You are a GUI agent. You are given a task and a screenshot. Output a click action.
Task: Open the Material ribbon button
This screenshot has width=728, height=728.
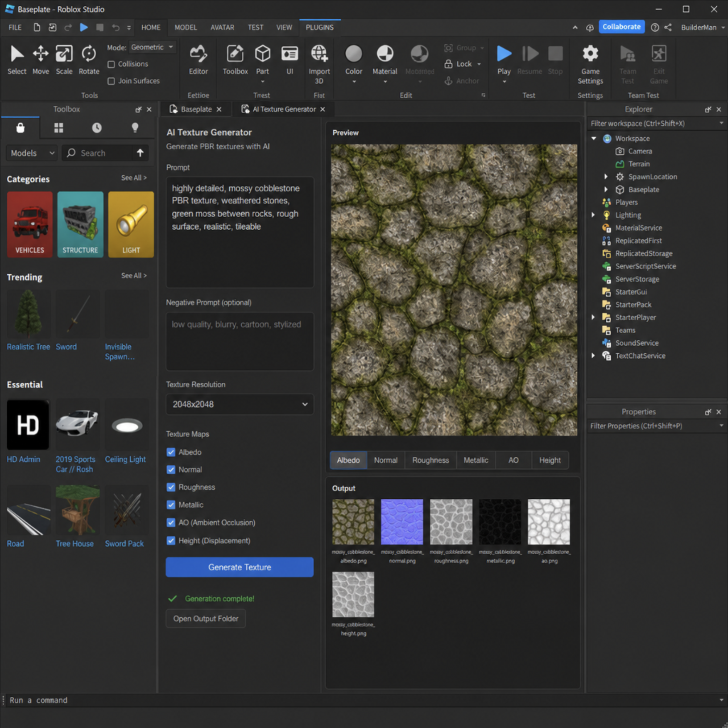click(x=385, y=63)
